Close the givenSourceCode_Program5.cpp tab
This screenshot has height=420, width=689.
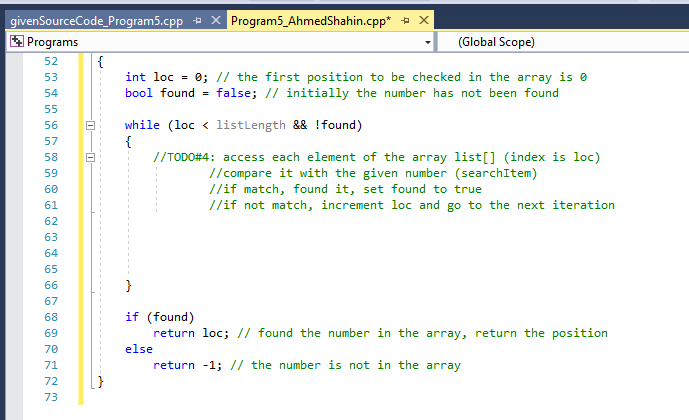tap(216, 20)
